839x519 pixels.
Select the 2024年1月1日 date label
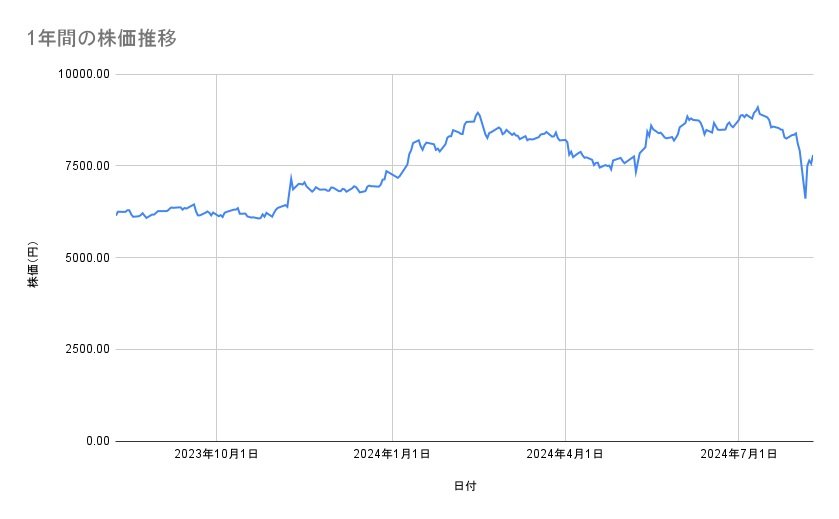pyautogui.click(x=392, y=455)
